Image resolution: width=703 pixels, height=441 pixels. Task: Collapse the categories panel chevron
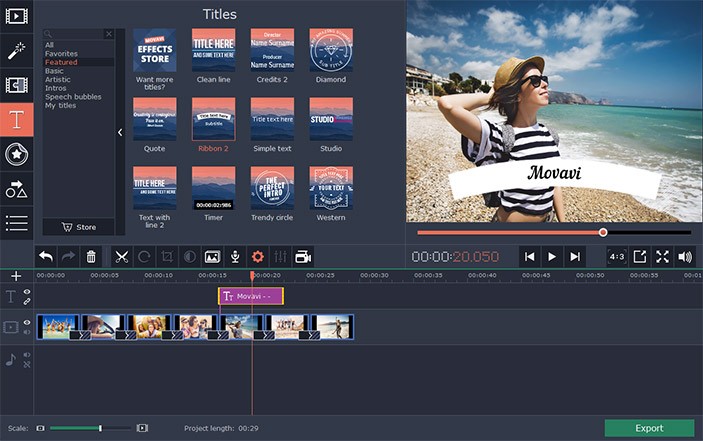click(120, 132)
